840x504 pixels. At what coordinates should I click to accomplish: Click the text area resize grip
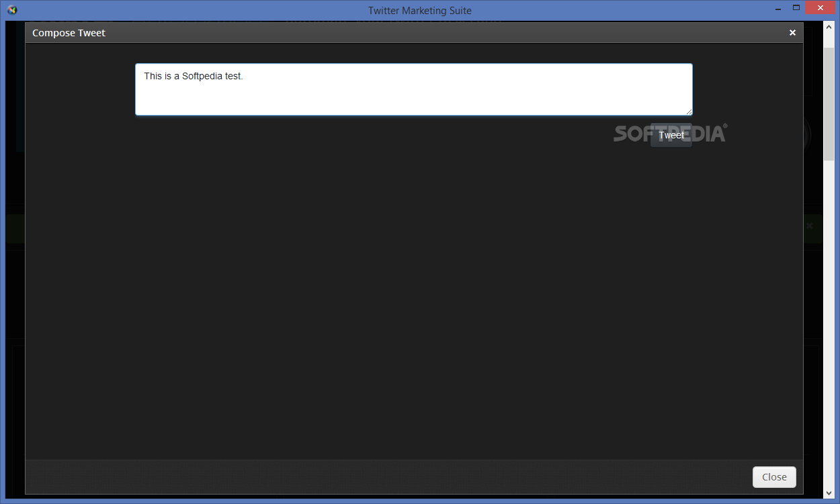tap(689, 112)
